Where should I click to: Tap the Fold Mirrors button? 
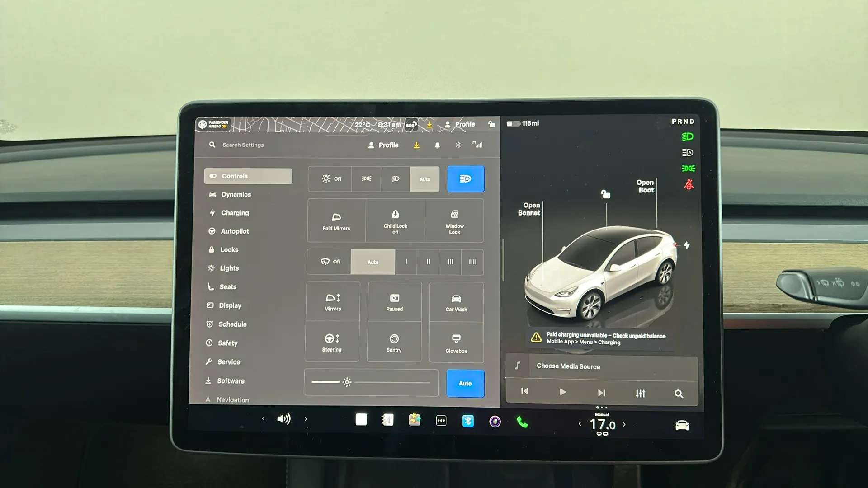[336, 221]
